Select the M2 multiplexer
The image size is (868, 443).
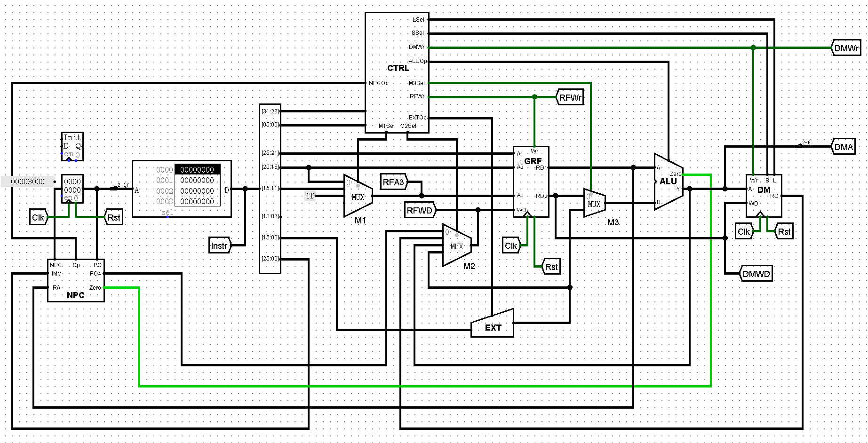tap(457, 245)
